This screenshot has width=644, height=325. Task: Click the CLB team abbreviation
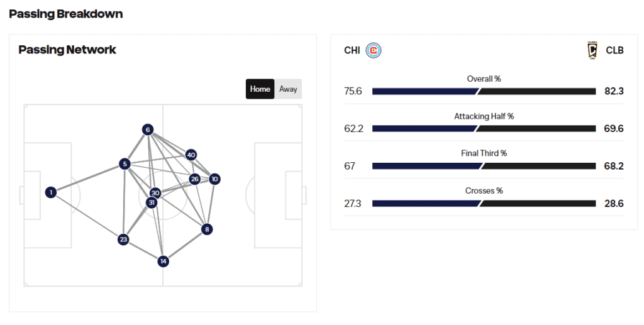(x=614, y=50)
